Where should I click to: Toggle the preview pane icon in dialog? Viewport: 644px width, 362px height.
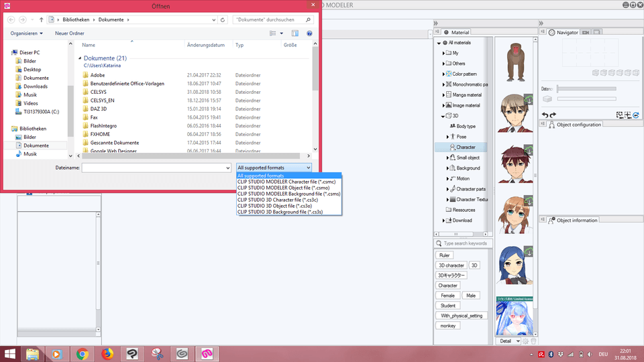click(x=295, y=33)
